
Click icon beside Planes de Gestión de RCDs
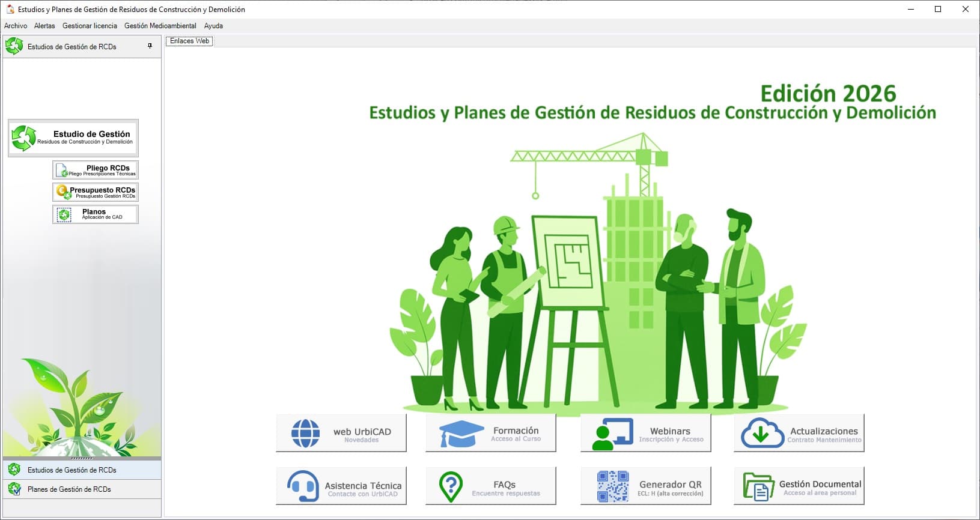[14, 489]
